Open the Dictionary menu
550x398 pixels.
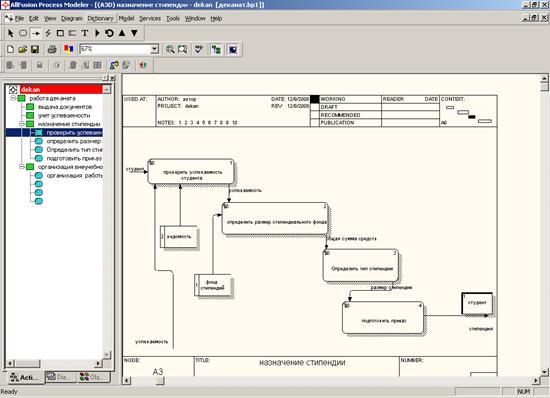coord(100,19)
